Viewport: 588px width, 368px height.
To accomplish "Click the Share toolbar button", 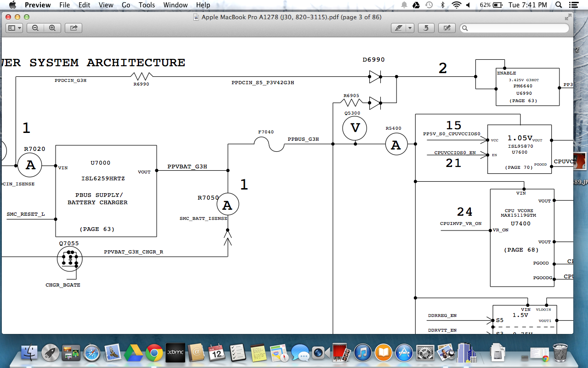I will 73,28.
